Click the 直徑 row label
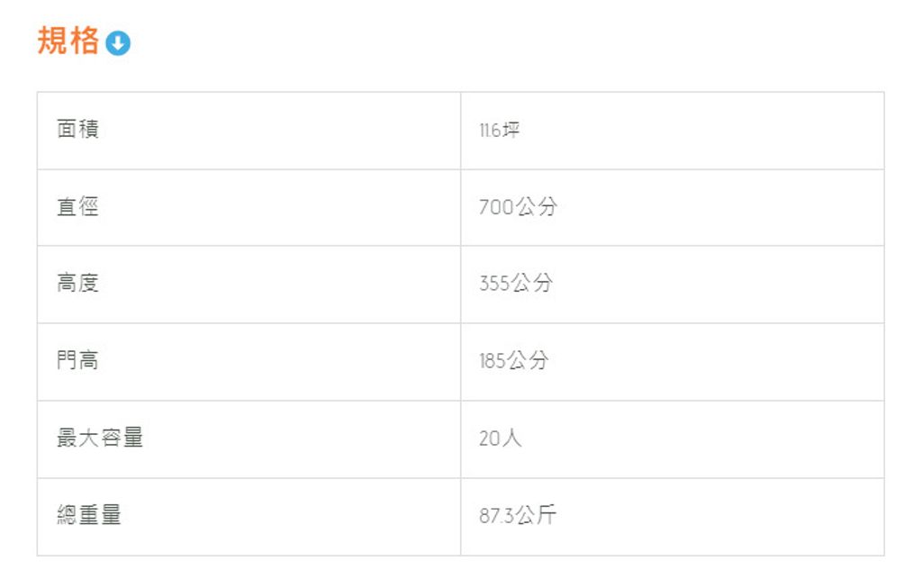 coord(77,207)
